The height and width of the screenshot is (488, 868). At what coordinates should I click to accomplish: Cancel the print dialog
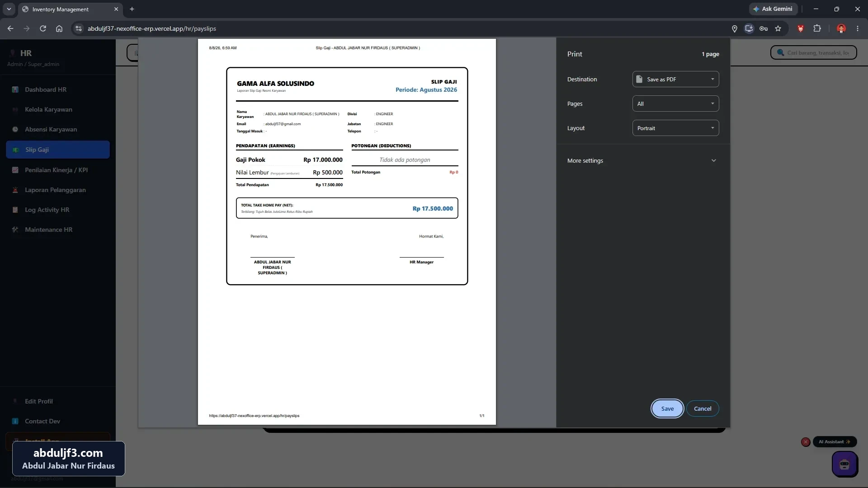tap(703, 408)
